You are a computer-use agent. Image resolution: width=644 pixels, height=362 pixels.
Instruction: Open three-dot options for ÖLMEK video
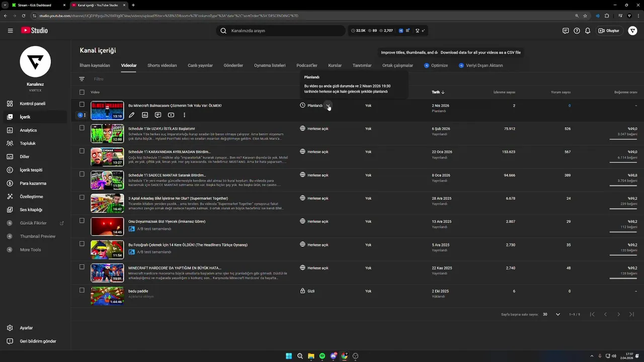(184, 115)
